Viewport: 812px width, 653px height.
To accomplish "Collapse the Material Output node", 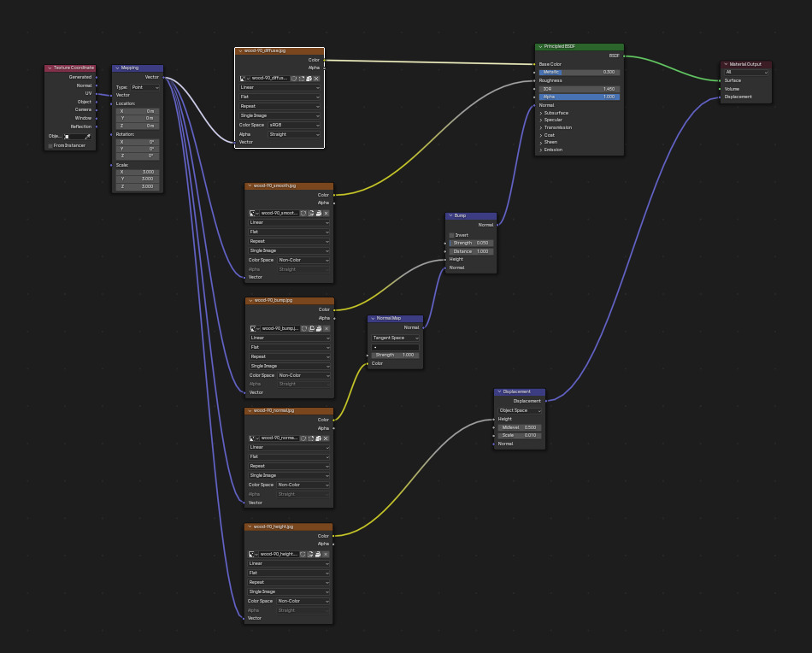I will coord(726,65).
